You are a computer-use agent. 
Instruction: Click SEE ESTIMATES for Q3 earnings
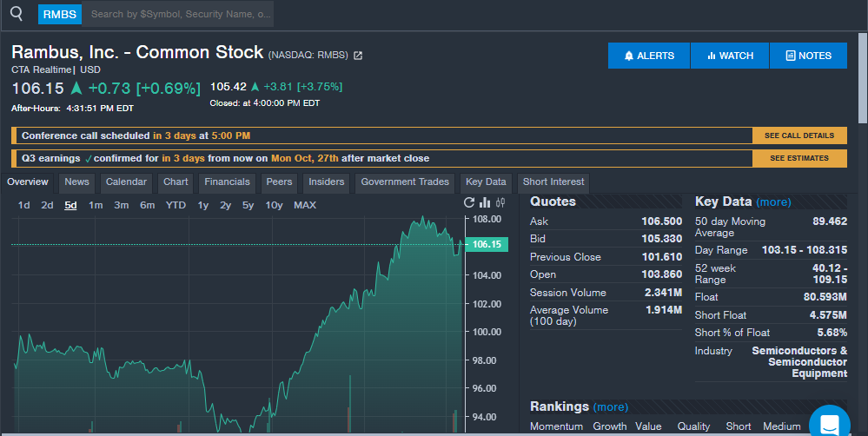pyautogui.click(x=798, y=158)
